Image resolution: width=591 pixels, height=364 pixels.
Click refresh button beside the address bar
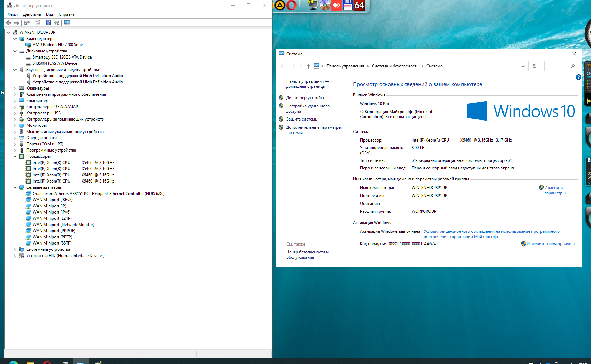tap(534, 66)
